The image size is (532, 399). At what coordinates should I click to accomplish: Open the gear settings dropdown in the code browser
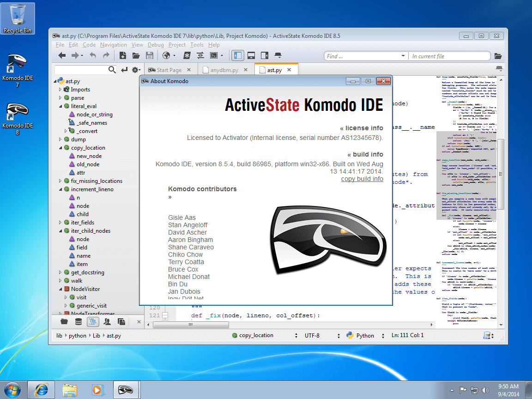click(136, 70)
